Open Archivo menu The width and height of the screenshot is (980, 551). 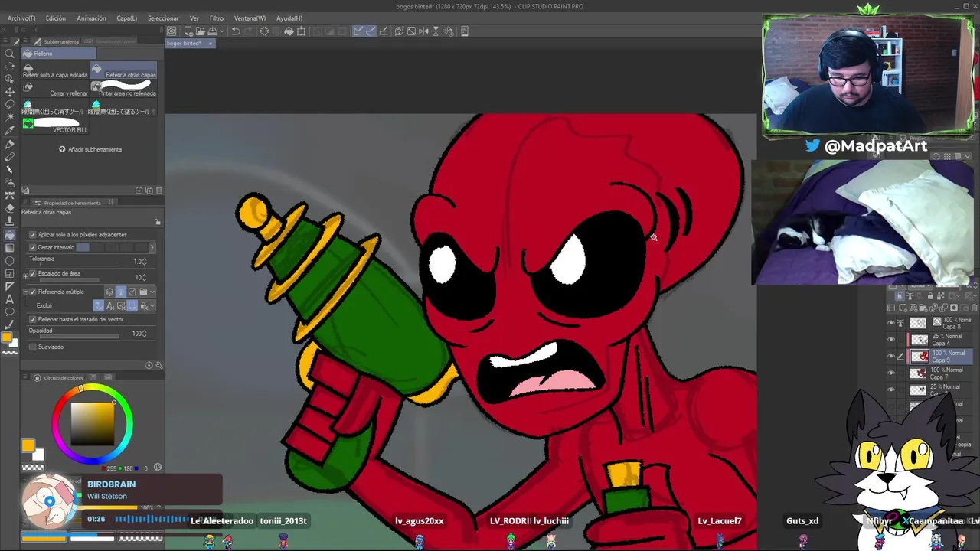click(x=21, y=18)
